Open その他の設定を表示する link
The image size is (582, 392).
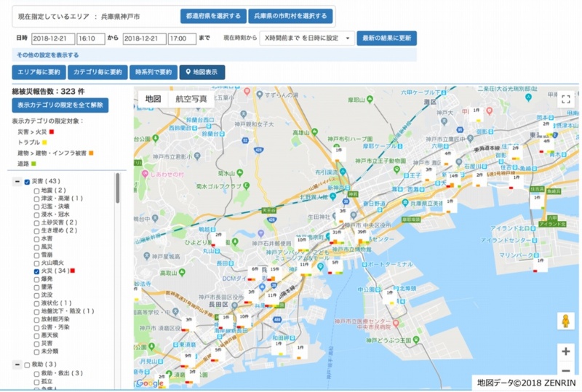pyautogui.click(x=47, y=55)
